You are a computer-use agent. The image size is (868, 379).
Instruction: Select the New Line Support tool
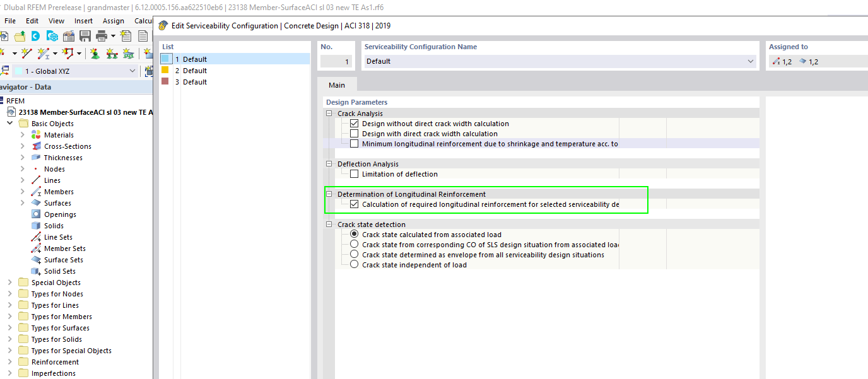tap(112, 53)
